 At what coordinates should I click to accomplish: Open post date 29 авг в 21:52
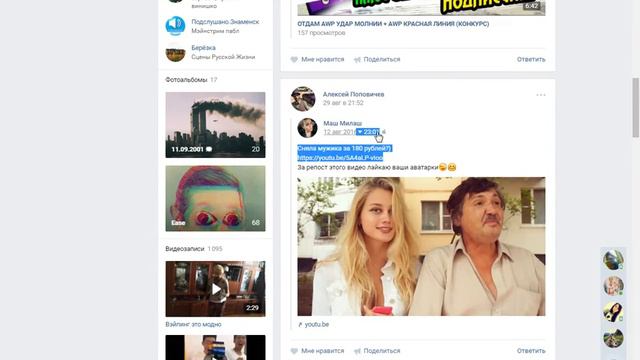click(x=343, y=103)
